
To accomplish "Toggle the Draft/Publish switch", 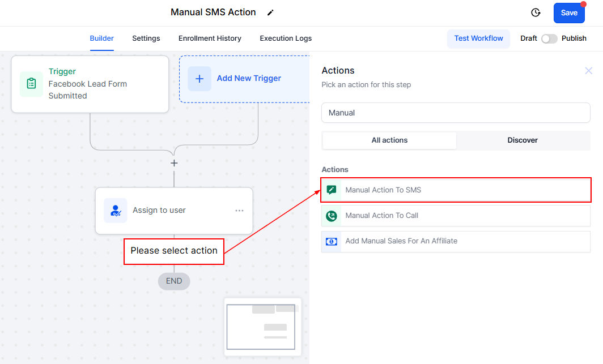I will pyautogui.click(x=549, y=38).
